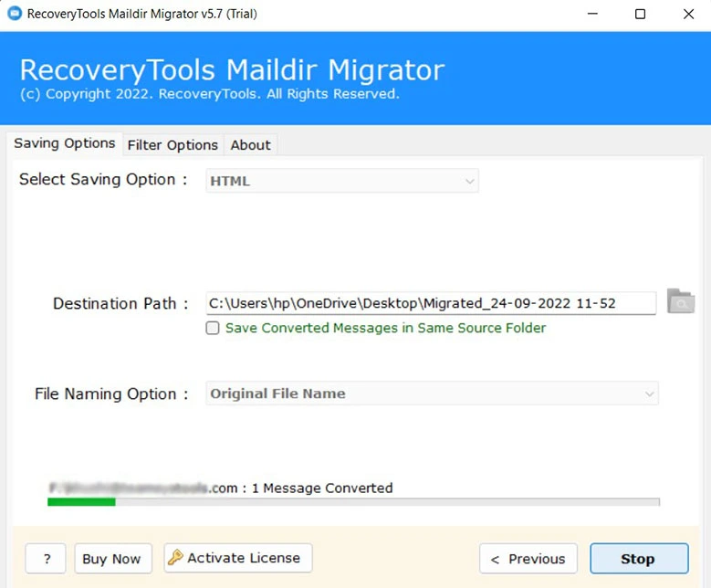Click the question mark help button
The image size is (711, 588).
(46, 559)
